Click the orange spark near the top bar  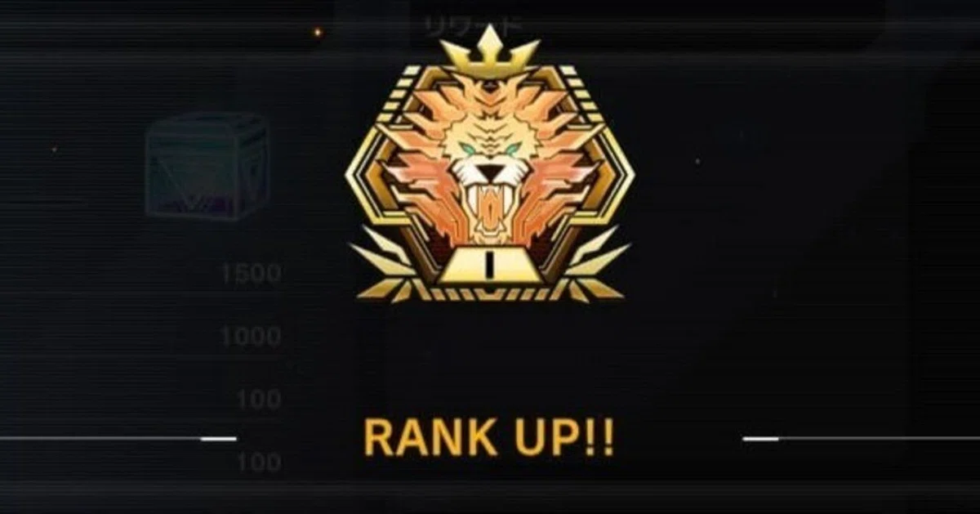click(x=318, y=33)
